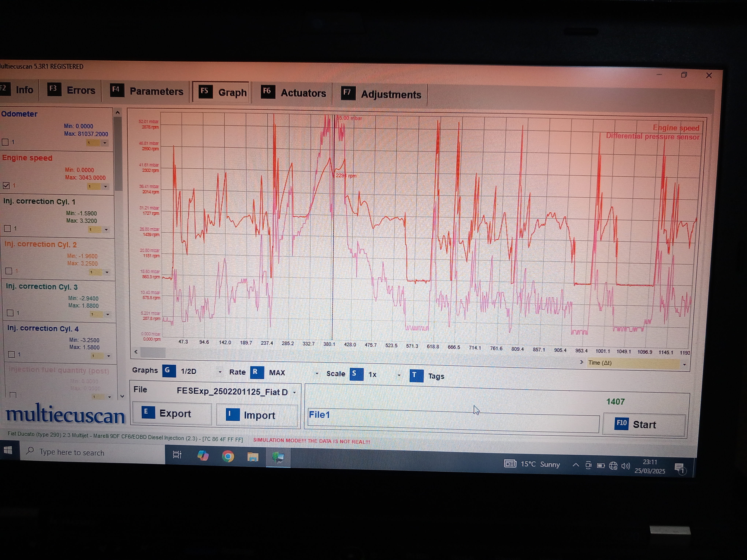This screenshot has width=747, height=560.
Task: Click the G icon beside Graphs
Action: point(168,371)
